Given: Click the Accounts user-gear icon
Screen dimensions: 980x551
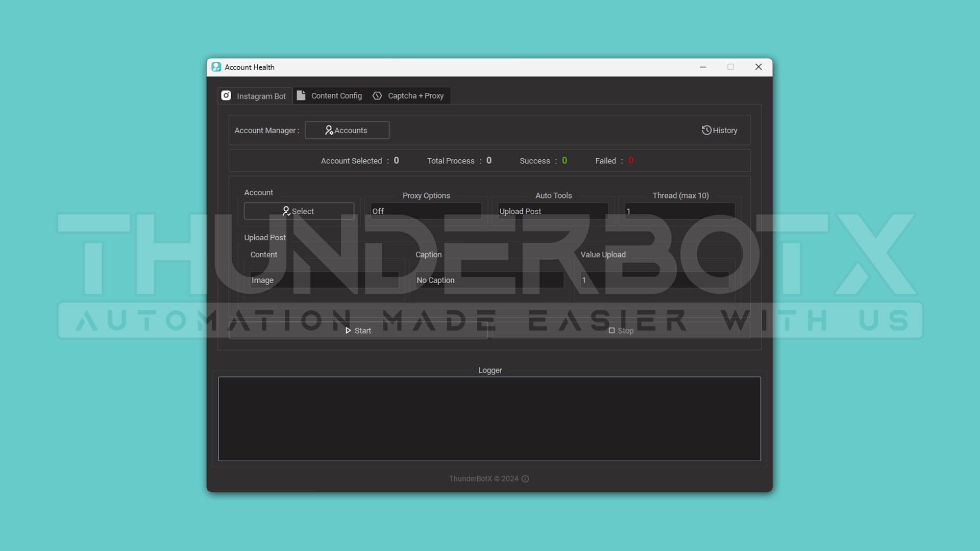Looking at the screenshot, I should (329, 130).
